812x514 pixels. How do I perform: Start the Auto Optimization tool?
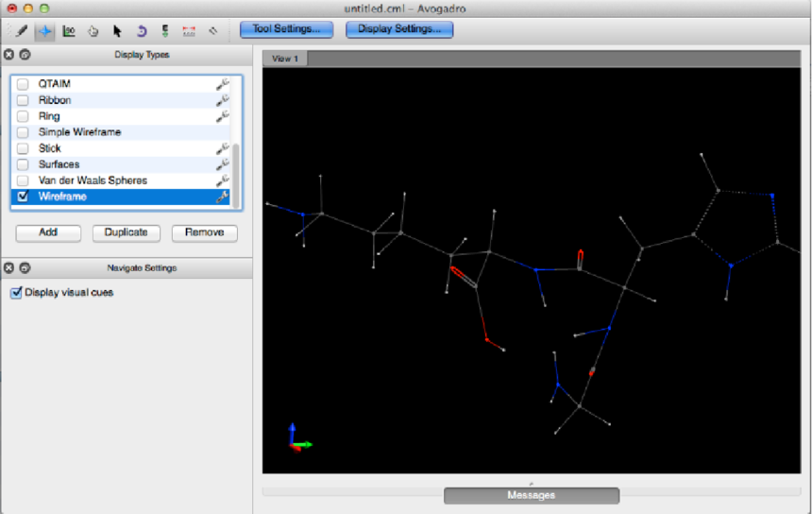click(x=165, y=30)
